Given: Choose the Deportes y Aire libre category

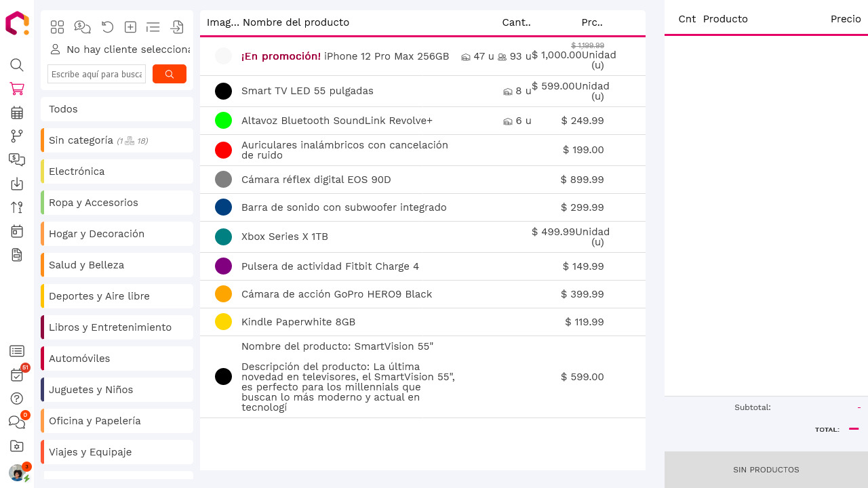Looking at the screenshot, I should coord(117,296).
